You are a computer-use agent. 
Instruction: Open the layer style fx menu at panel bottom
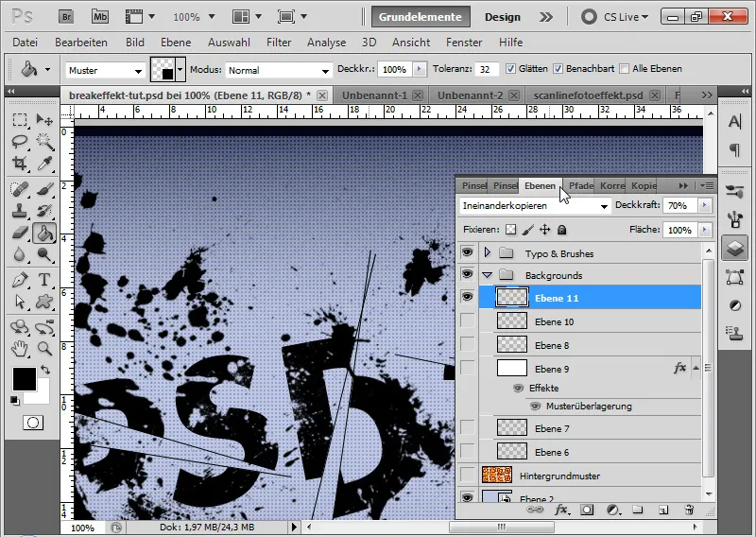(x=561, y=510)
